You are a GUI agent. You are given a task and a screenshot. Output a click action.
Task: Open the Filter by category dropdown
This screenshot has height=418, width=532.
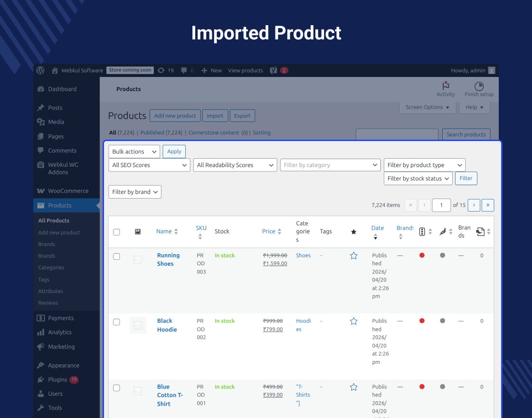point(330,165)
